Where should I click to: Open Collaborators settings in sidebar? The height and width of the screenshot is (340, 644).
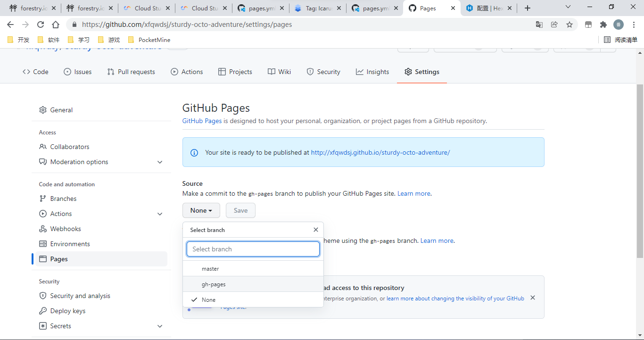click(x=101, y=147)
